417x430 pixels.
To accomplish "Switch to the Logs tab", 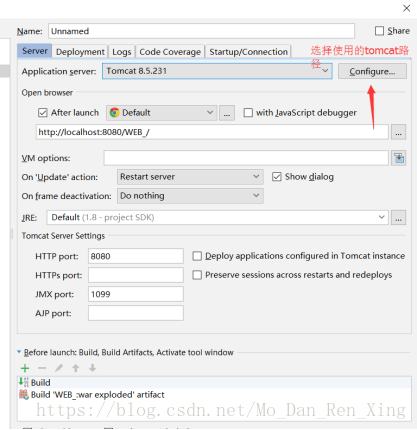I will 122,52.
